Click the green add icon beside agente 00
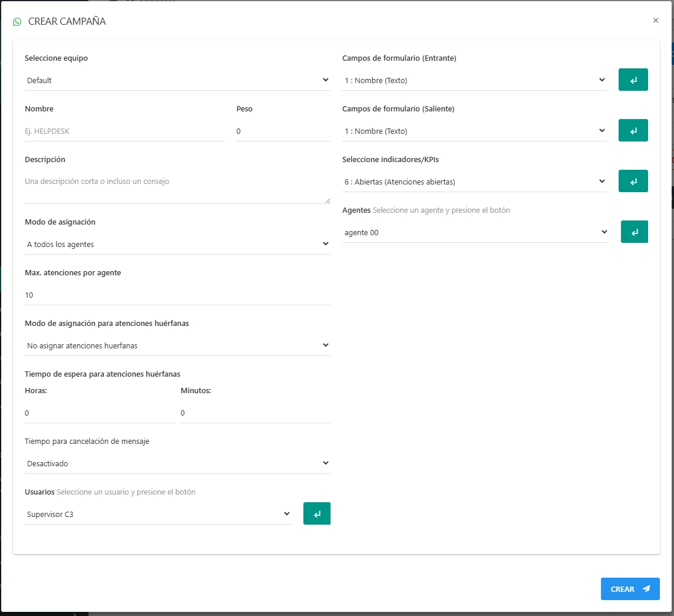Viewport: 674px width, 616px height. 634,232
